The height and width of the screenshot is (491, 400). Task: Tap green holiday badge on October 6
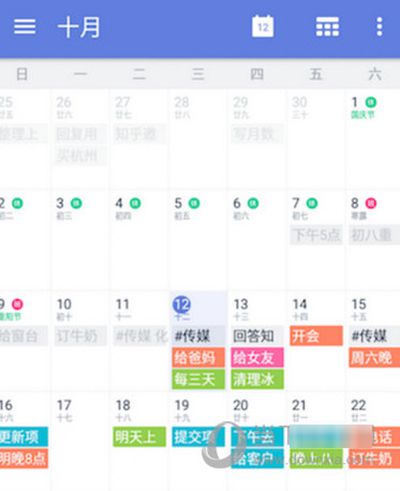(253, 203)
